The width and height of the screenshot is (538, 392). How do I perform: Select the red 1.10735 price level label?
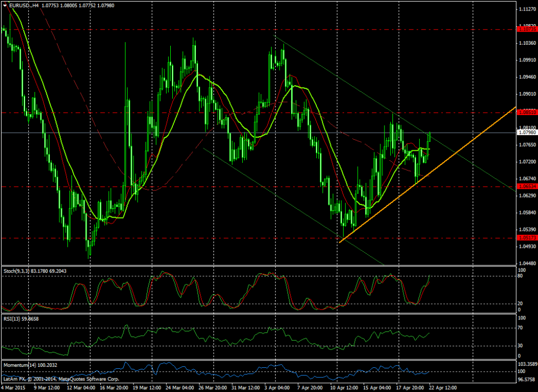[526, 30]
